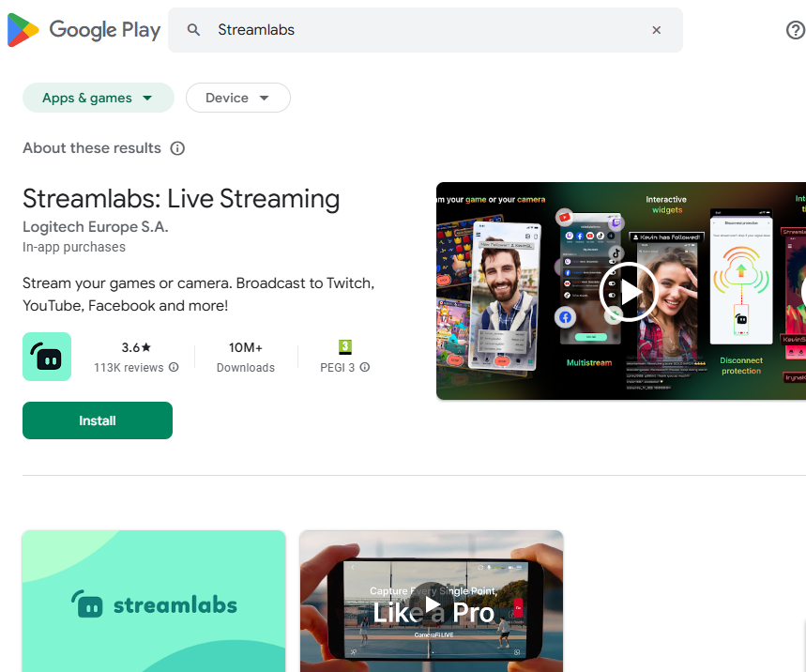The image size is (806, 672).
Task: Open Logitech Europe S.A. developer link
Action: click(x=96, y=227)
